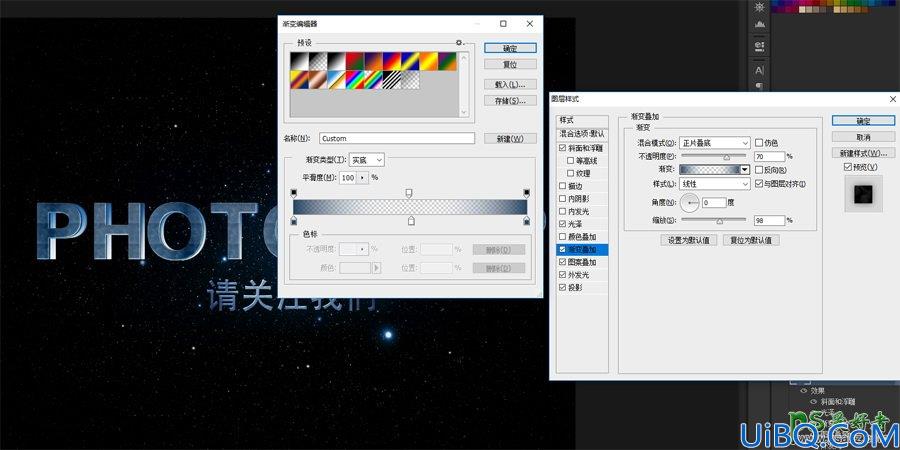
Task: Click the gradient name field 'Custom'
Action: (x=397, y=138)
